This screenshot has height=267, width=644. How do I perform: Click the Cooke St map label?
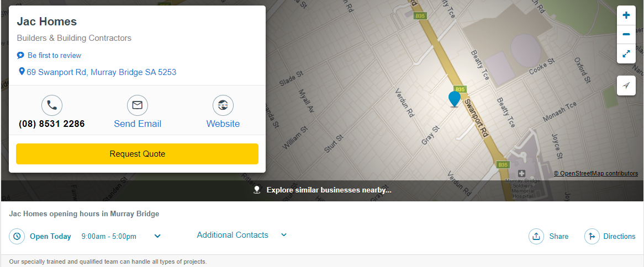point(542,66)
